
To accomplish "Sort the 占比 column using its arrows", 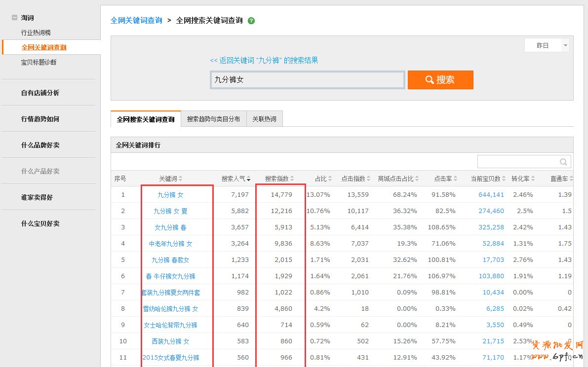I will (x=330, y=178).
